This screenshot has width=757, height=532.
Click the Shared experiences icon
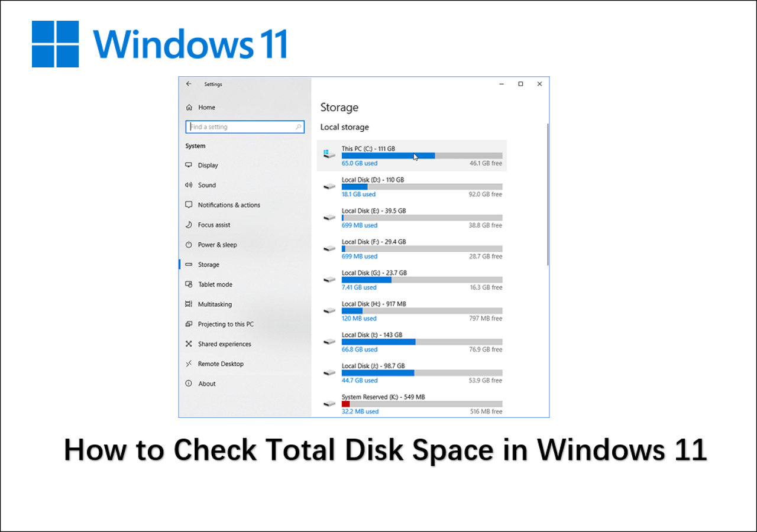point(189,344)
